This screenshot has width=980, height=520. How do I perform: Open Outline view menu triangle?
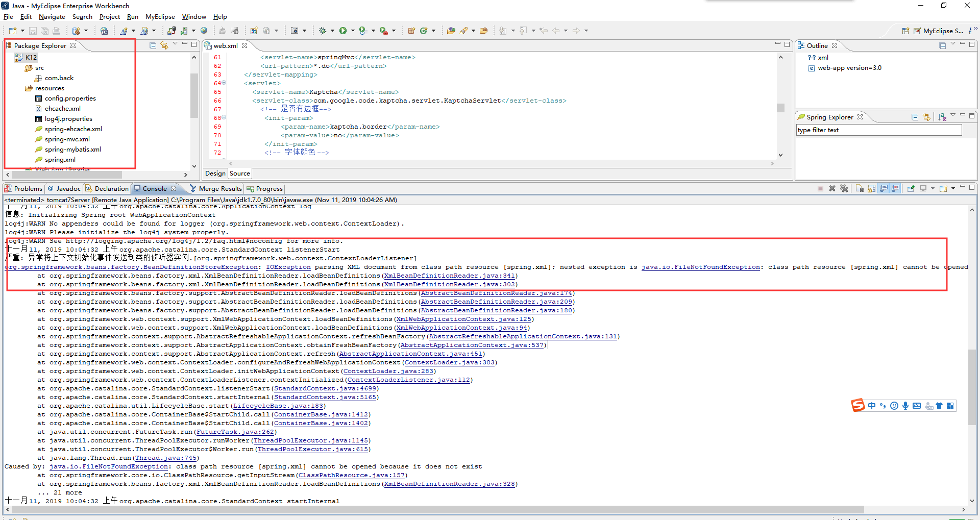point(953,44)
